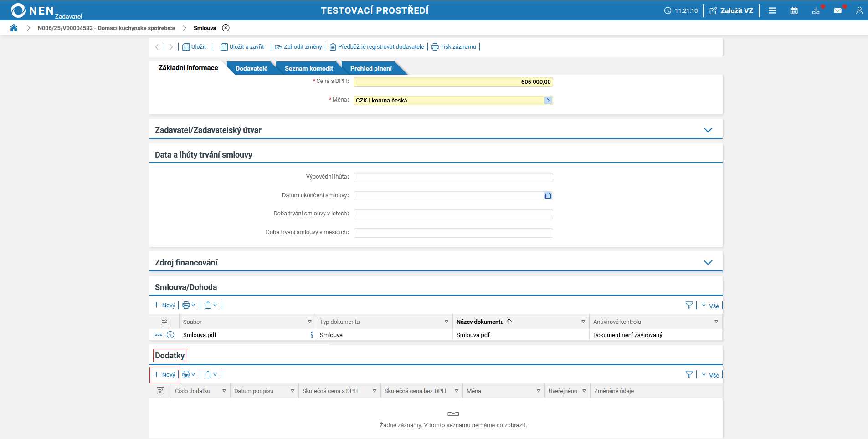Click filter icon in Smlouva/Dohoda section
Screen dimensions: 868x439
pyautogui.click(x=689, y=306)
